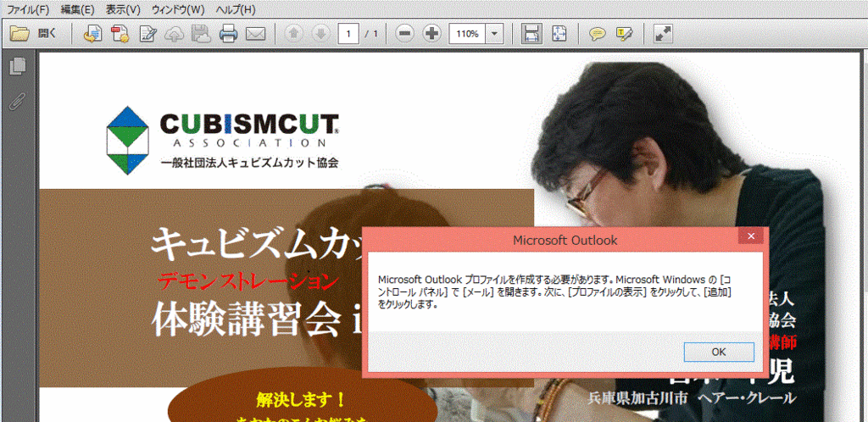868x422 pixels.
Task: Click the 兵庫県加古川市 ヘアー・クレール text
Action: point(692,397)
